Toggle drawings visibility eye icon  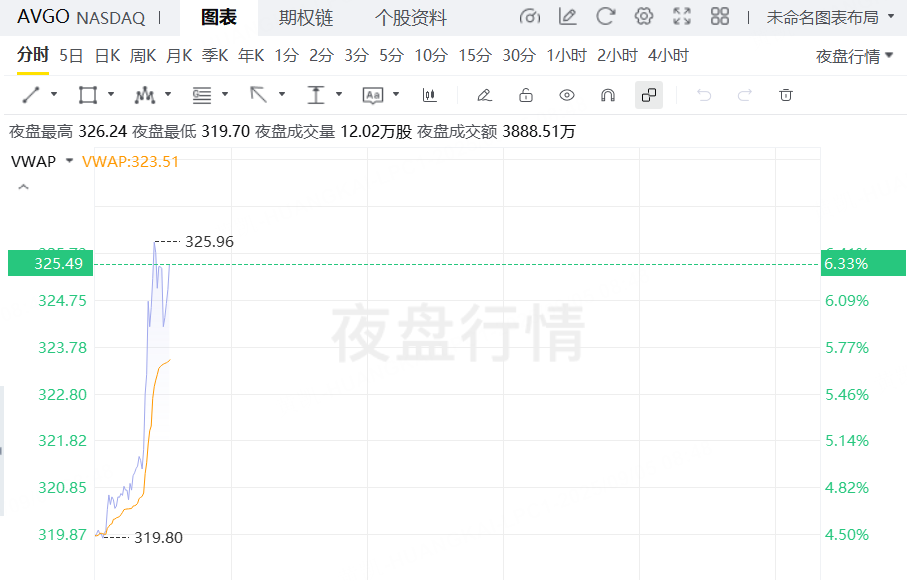click(567, 95)
